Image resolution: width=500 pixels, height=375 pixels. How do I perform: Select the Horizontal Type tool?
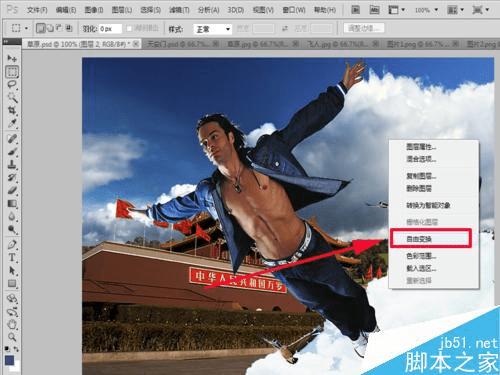[x=12, y=258]
